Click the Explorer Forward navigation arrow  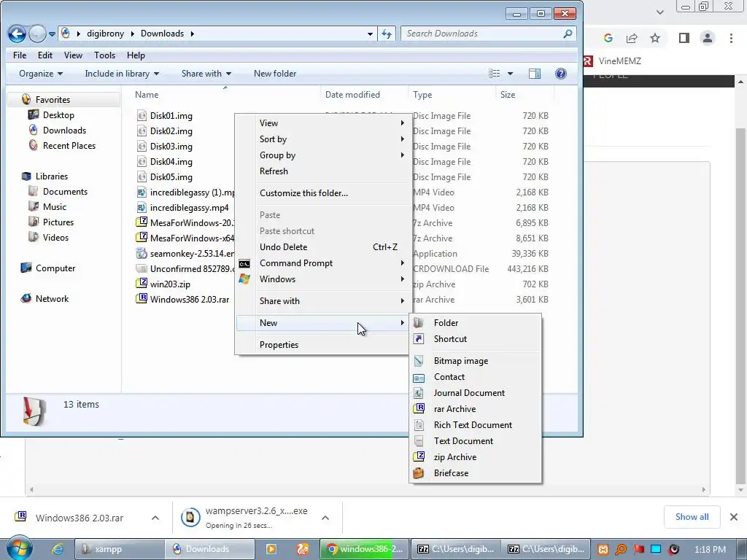click(37, 34)
